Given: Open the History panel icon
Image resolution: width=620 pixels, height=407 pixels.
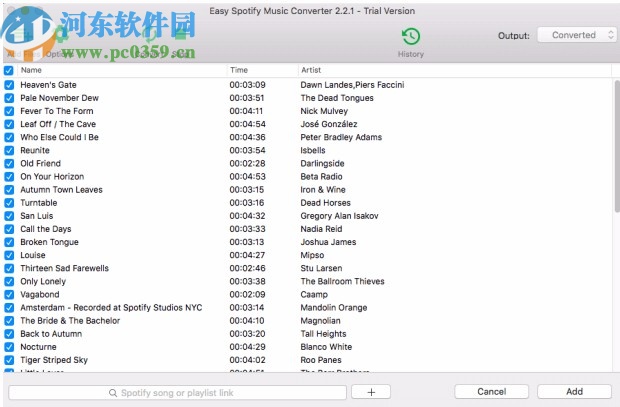Looking at the screenshot, I should point(411,37).
